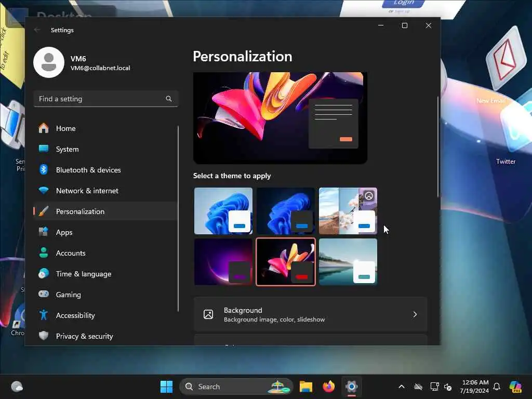Click the Settings gear on taskbar
The width and height of the screenshot is (532, 399).
(x=352, y=387)
